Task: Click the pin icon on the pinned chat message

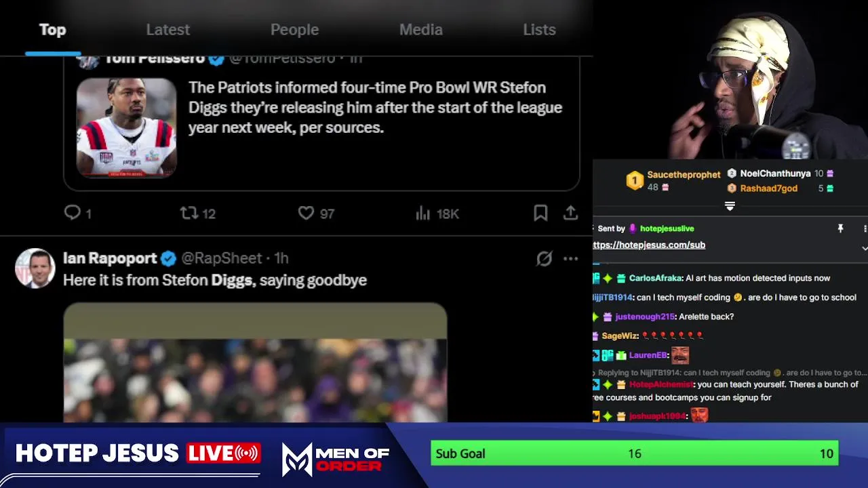Action: (x=840, y=228)
